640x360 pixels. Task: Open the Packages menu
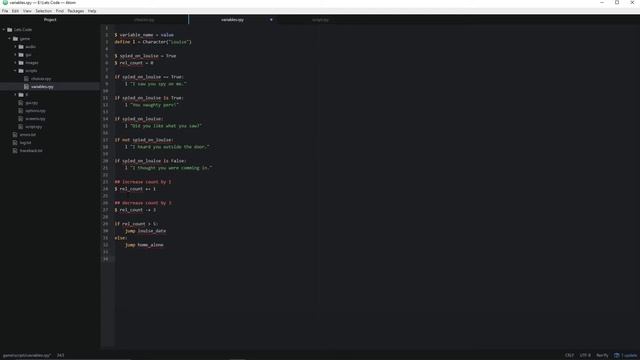pyautogui.click(x=76, y=11)
